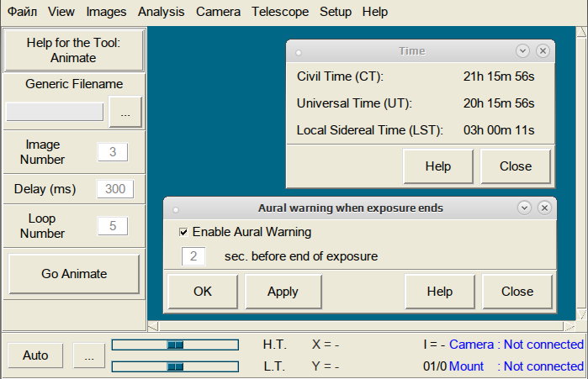
Task: Open the Images menu
Action: pyautogui.click(x=106, y=12)
